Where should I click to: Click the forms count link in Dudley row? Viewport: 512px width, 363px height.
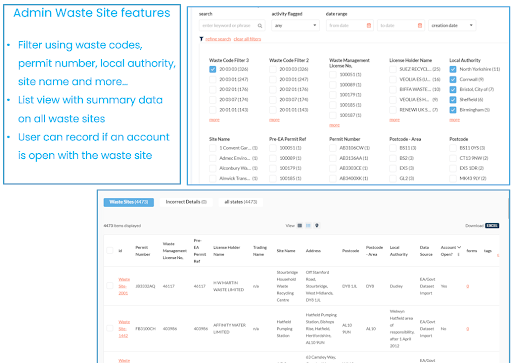[468, 286]
